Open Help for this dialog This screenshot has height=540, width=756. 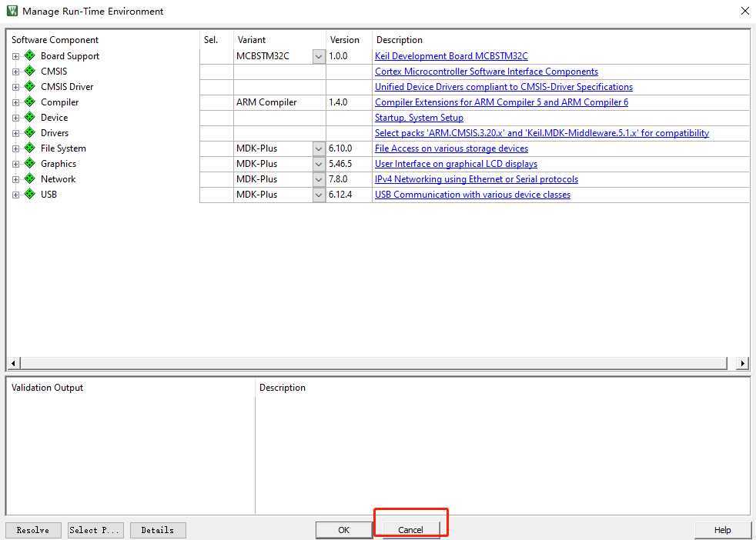point(722,530)
